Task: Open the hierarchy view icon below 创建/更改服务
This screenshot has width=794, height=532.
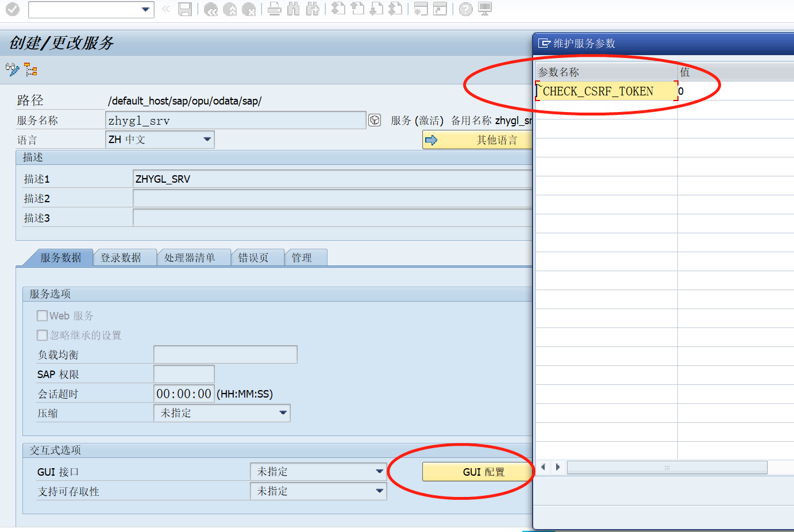Action: click(x=30, y=70)
